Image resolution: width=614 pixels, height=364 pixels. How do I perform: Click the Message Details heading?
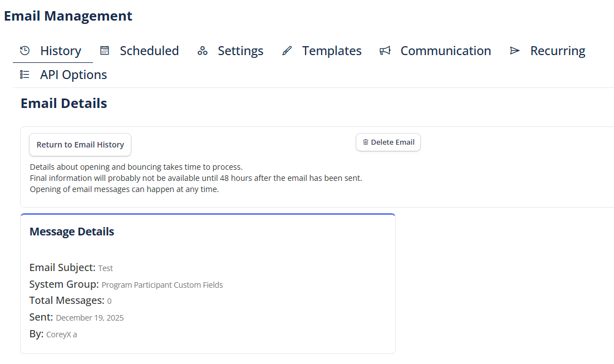72,232
